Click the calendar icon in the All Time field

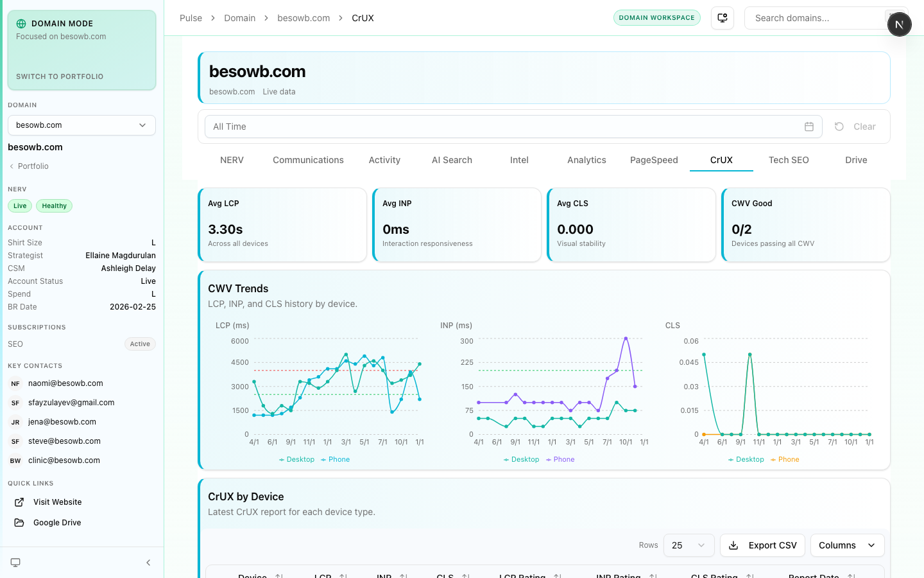coord(809,127)
